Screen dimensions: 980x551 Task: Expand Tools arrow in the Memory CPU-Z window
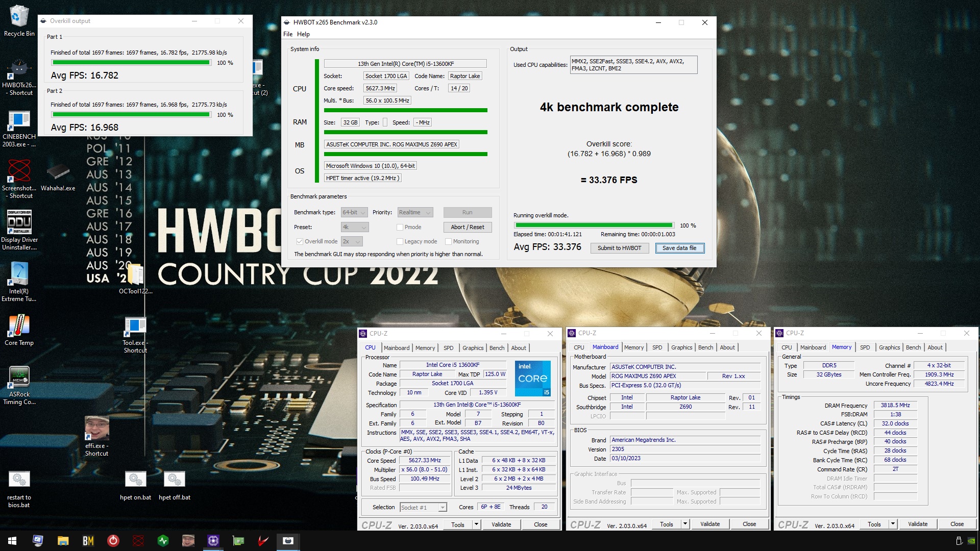click(893, 524)
